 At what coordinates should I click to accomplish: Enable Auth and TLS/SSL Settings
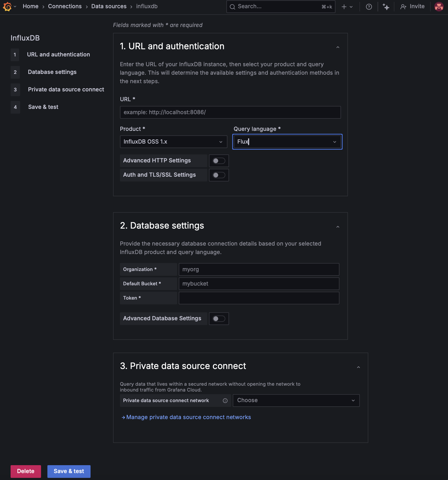[219, 175]
